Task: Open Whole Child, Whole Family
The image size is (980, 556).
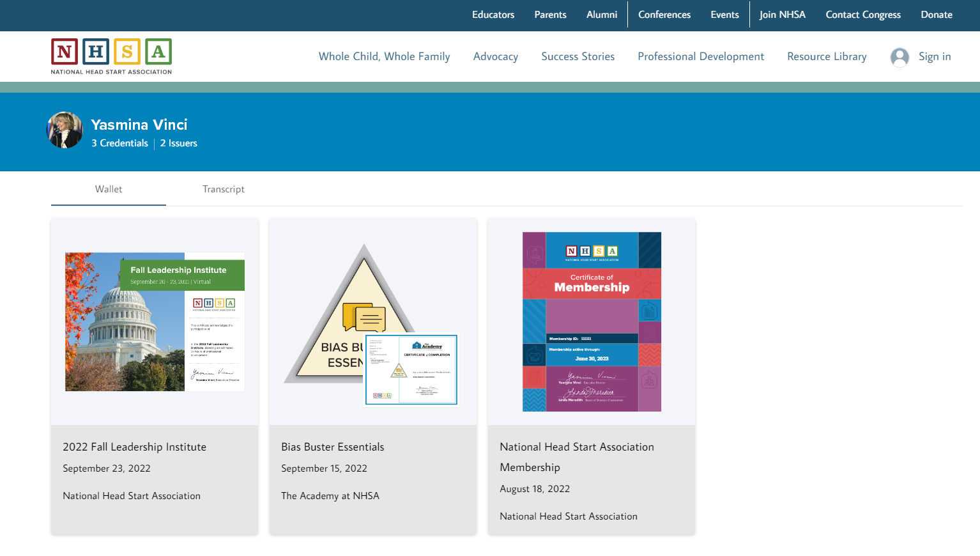Action: tap(384, 56)
